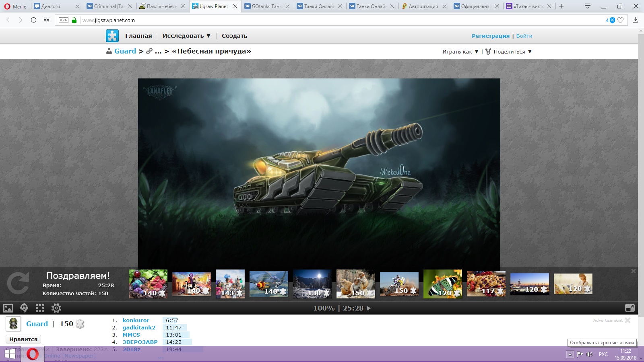Switch to the GOtanks Танк tab
644x362 pixels.
click(x=266, y=6)
